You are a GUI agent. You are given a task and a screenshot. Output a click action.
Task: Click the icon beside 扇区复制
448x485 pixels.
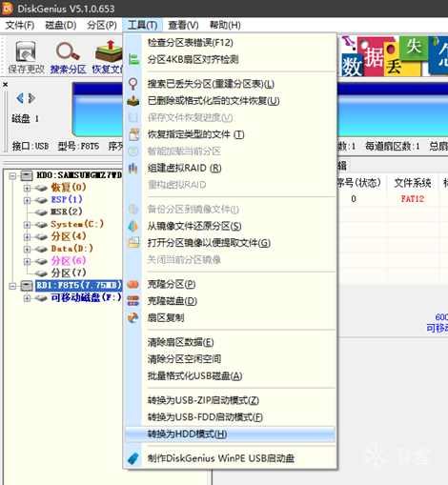[x=133, y=317]
